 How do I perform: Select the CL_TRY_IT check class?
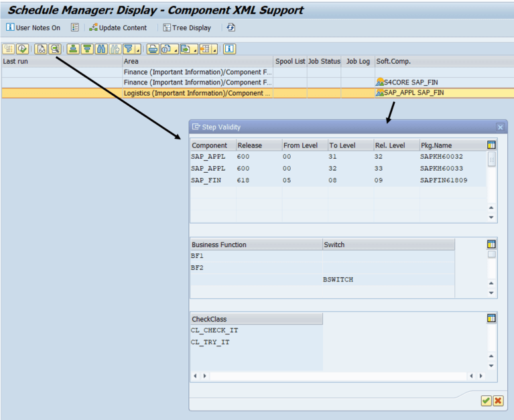[x=257, y=342]
